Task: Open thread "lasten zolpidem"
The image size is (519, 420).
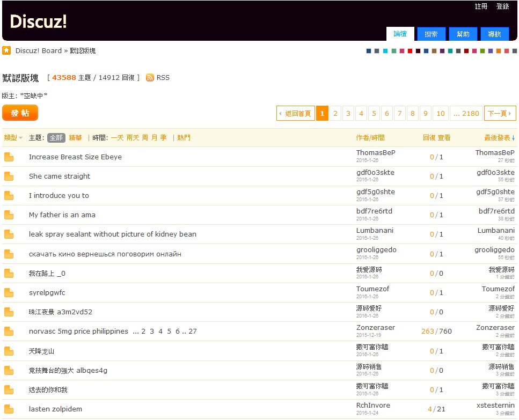Action: tap(55, 409)
